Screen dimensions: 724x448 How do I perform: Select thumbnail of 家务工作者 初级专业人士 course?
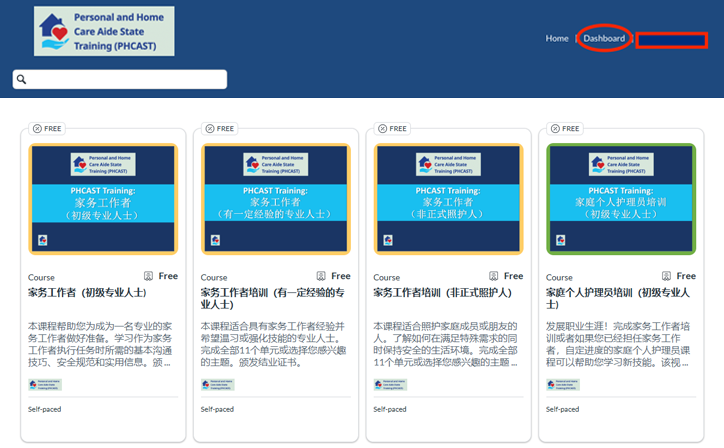pyautogui.click(x=104, y=199)
